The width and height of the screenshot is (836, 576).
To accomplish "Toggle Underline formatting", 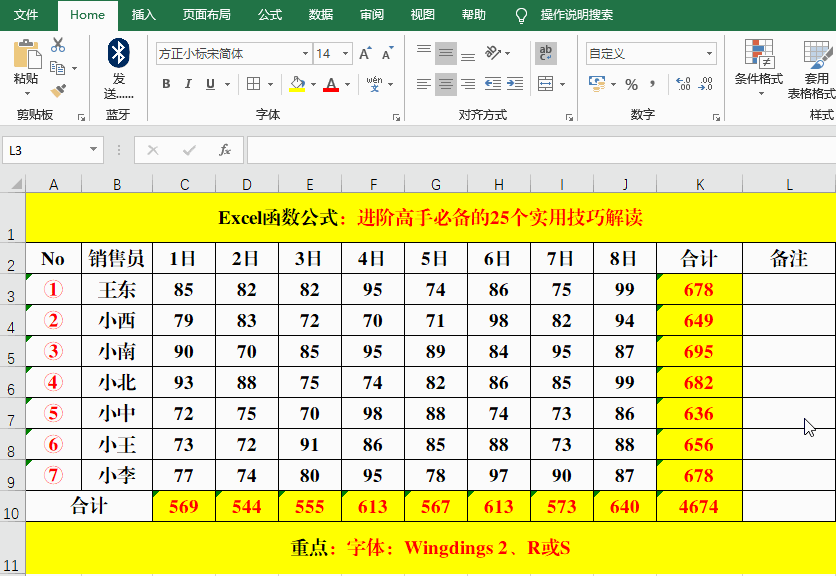I will (x=210, y=83).
